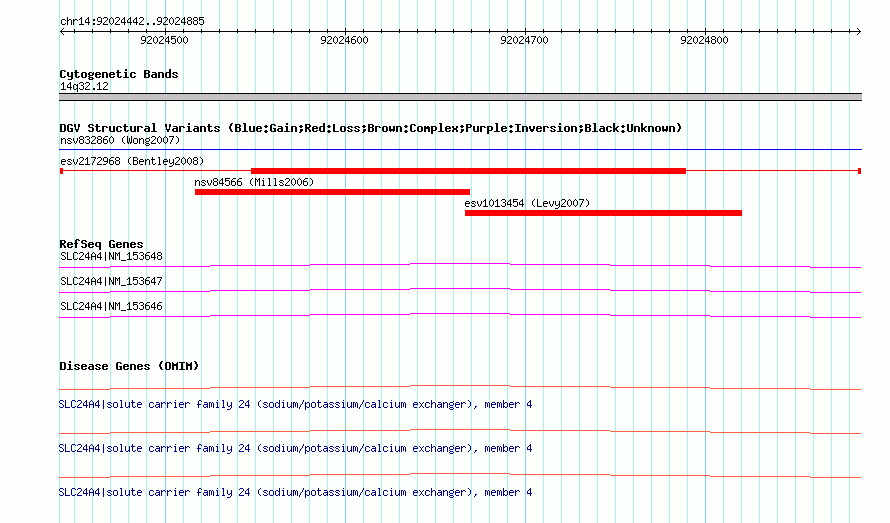This screenshot has width=890, height=523.
Task: Click the 92024700 ruler tick label
Action: tap(524, 40)
